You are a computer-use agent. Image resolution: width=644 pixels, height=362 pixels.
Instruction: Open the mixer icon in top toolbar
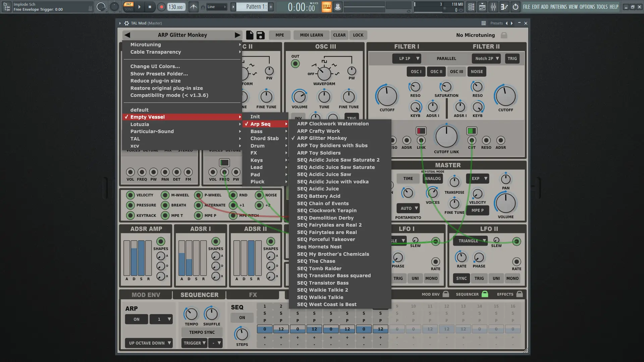[493, 7]
